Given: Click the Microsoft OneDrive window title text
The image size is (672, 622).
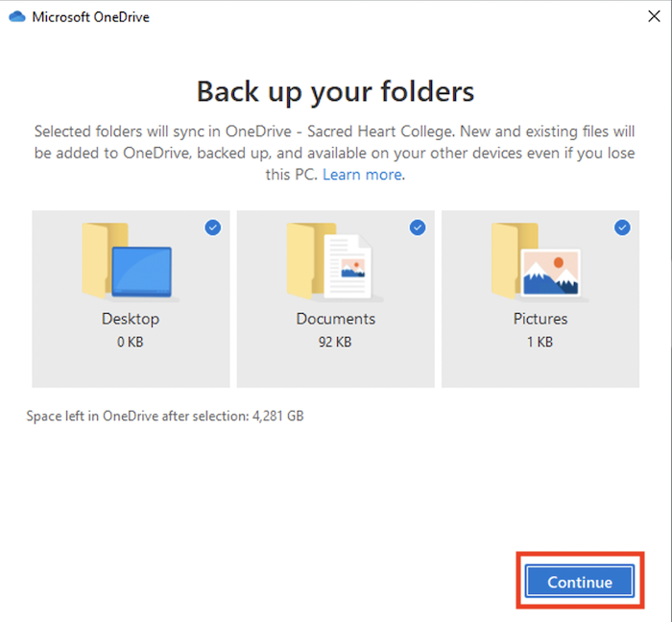Looking at the screenshot, I should [90, 17].
